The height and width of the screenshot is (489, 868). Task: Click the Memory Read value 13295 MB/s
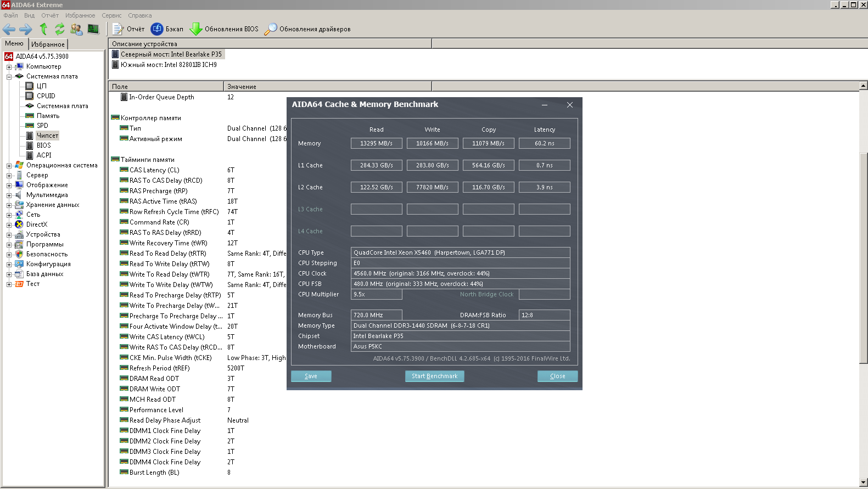point(377,143)
